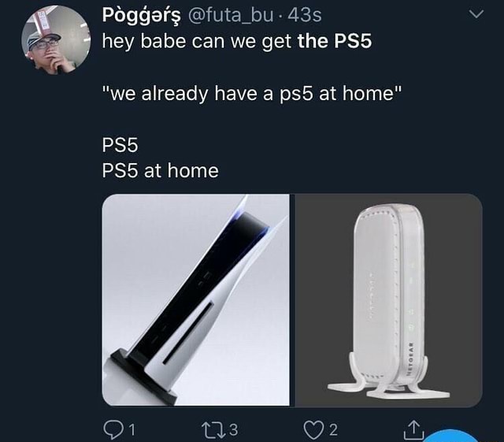The image size is (504, 442).
Task: Select the quoted "we already have a ps5 at home" line
Action: point(252,94)
